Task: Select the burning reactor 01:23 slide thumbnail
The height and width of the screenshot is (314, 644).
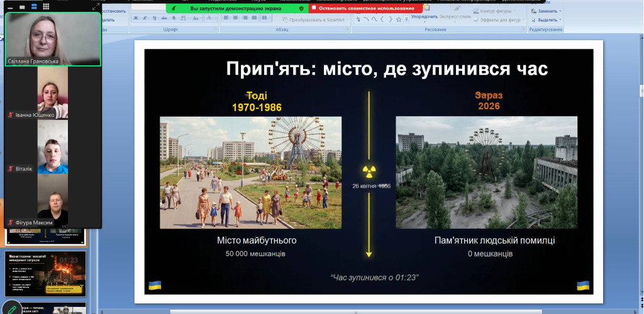Action: tap(45, 273)
